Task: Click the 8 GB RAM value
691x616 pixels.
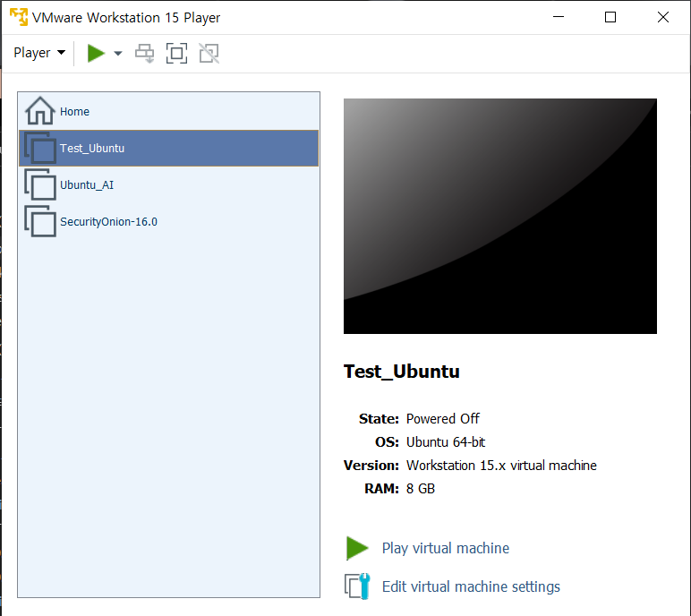Action: pos(421,489)
